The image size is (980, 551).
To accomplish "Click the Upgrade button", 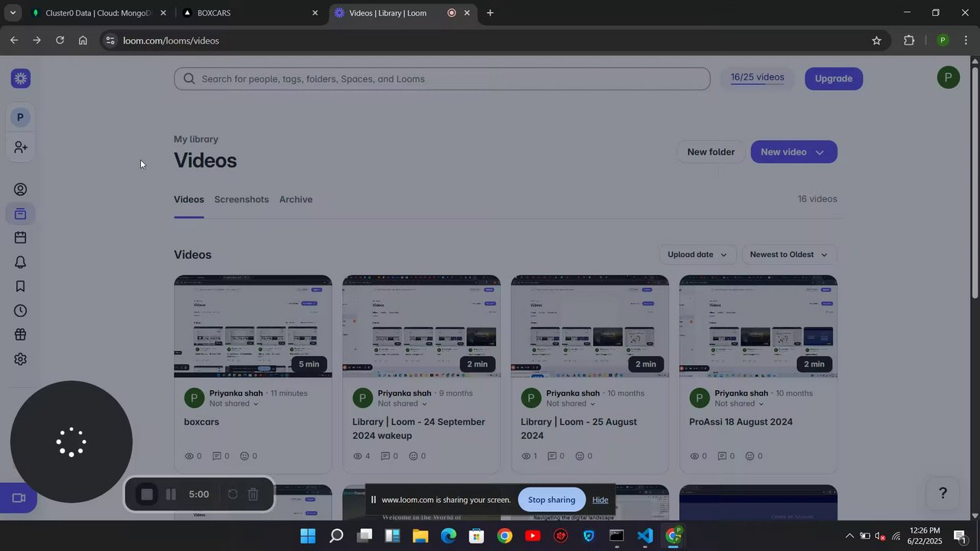I will point(834,79).
